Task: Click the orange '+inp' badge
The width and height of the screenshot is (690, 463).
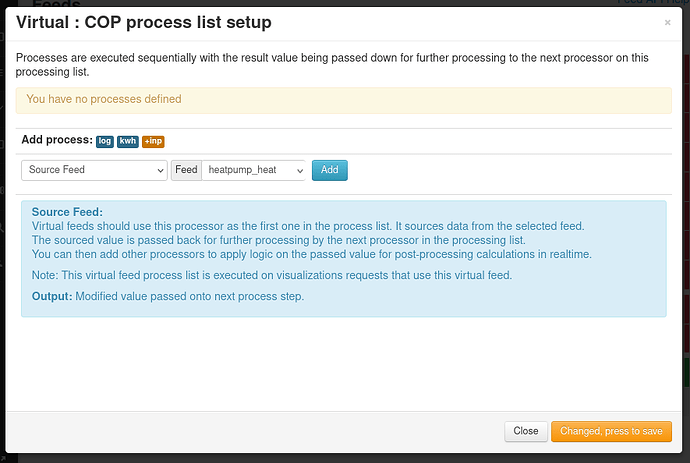Action: [153, 141]
